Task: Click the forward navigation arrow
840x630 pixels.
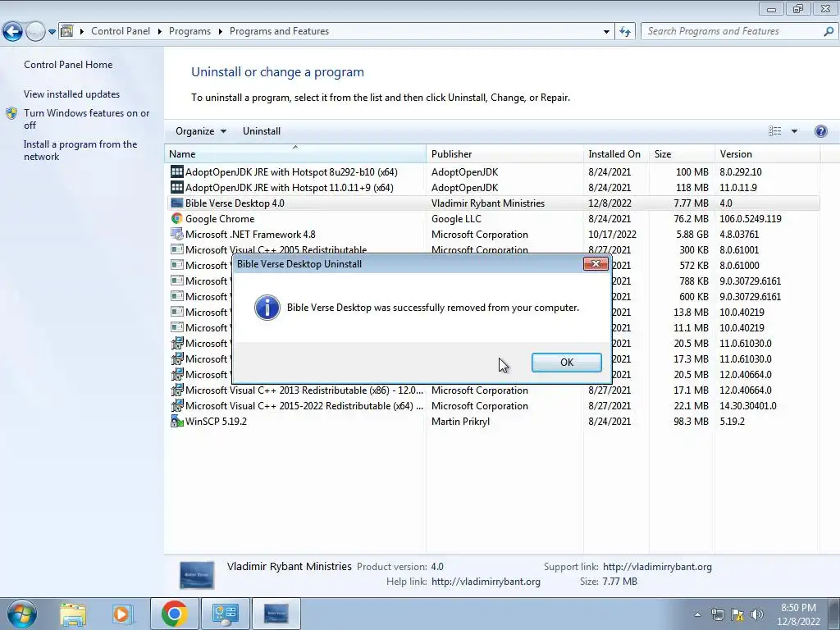Action: pos(35,32)
